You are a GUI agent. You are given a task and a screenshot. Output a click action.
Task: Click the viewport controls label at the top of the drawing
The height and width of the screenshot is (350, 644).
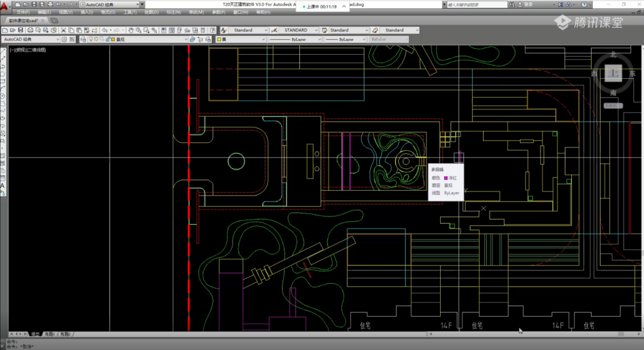28,50
